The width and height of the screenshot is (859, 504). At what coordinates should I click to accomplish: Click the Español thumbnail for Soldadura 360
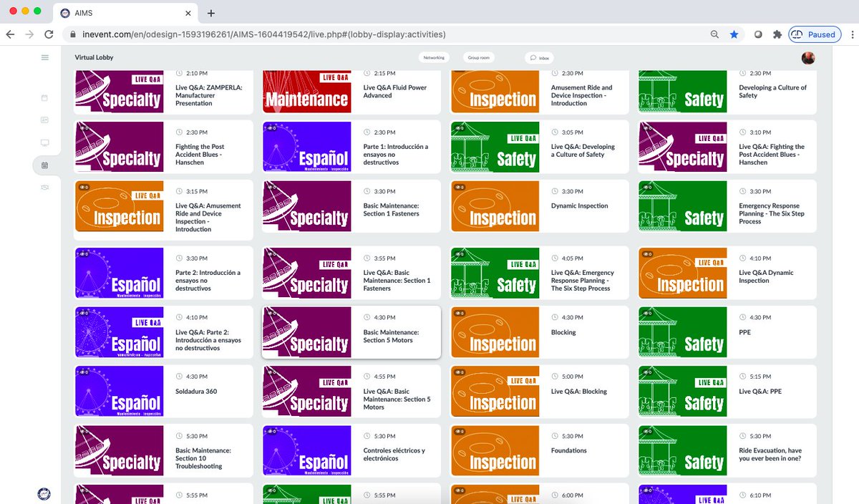[x=119, y=392]
